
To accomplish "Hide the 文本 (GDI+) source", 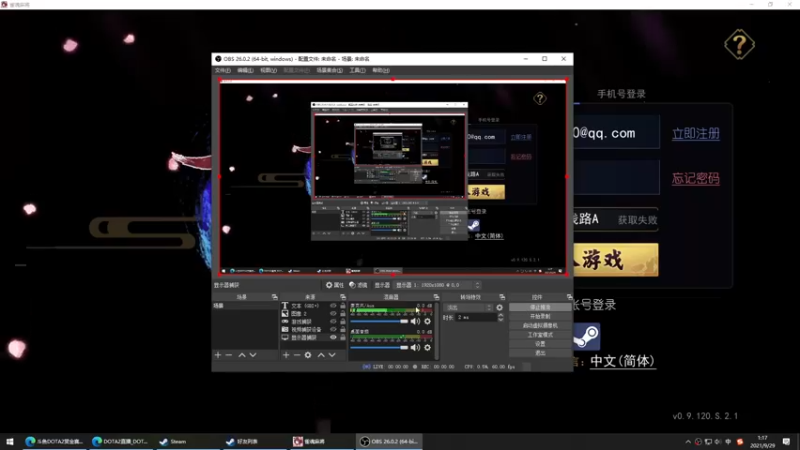I will [x=333, y=306].
